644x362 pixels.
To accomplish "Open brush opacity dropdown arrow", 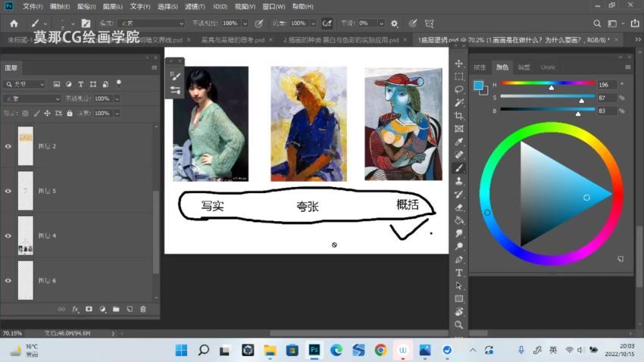I will coord(245,23).
